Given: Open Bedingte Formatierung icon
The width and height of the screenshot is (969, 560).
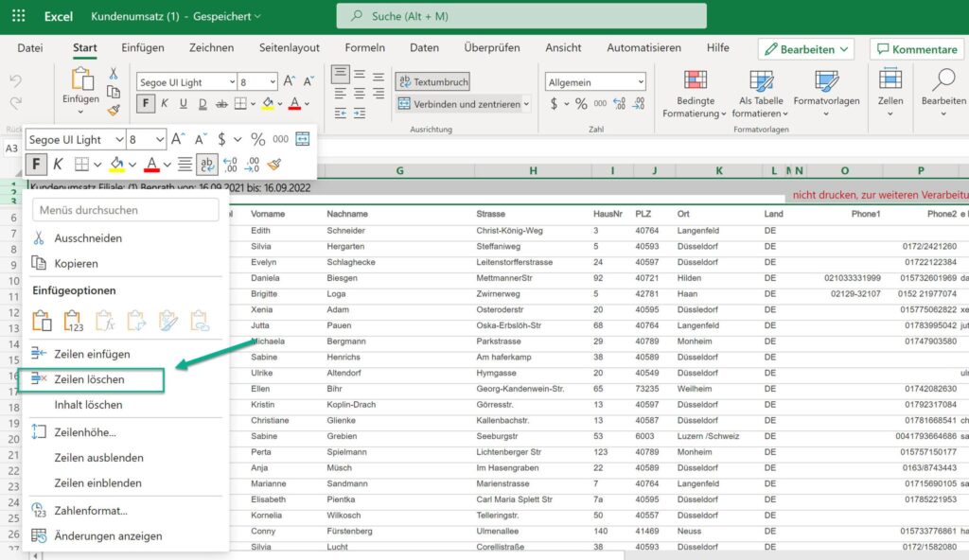Looking at the screenshot, I should (x=696, y=81).
